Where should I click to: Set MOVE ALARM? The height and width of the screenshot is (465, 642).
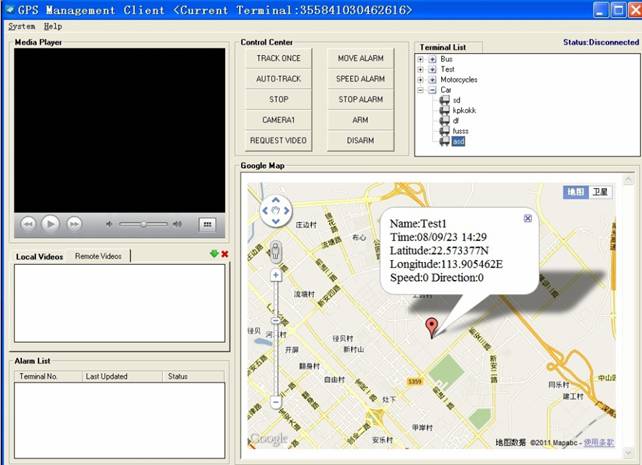point(361,58)
